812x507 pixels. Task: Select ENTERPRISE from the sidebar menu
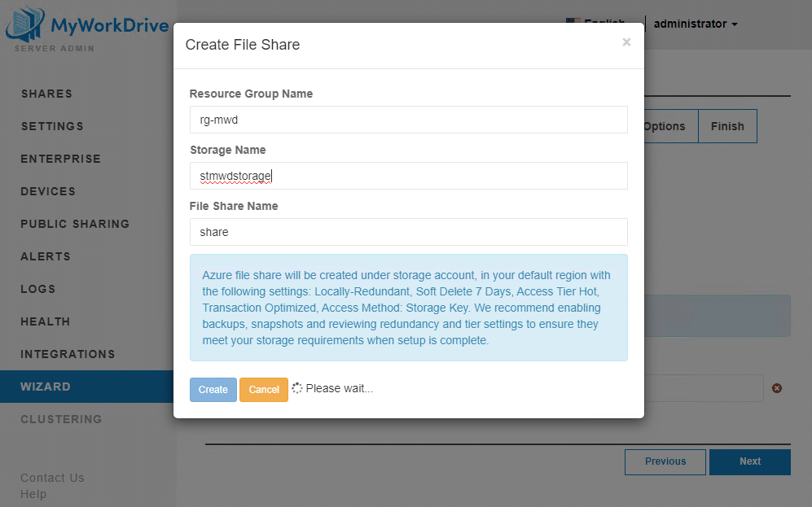(x=53, y=159)
